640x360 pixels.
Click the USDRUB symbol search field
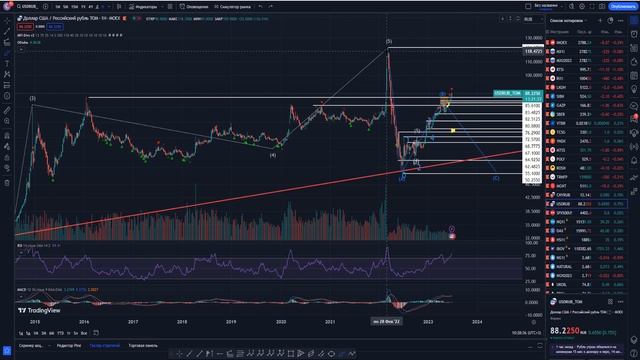tap(27, 7)
